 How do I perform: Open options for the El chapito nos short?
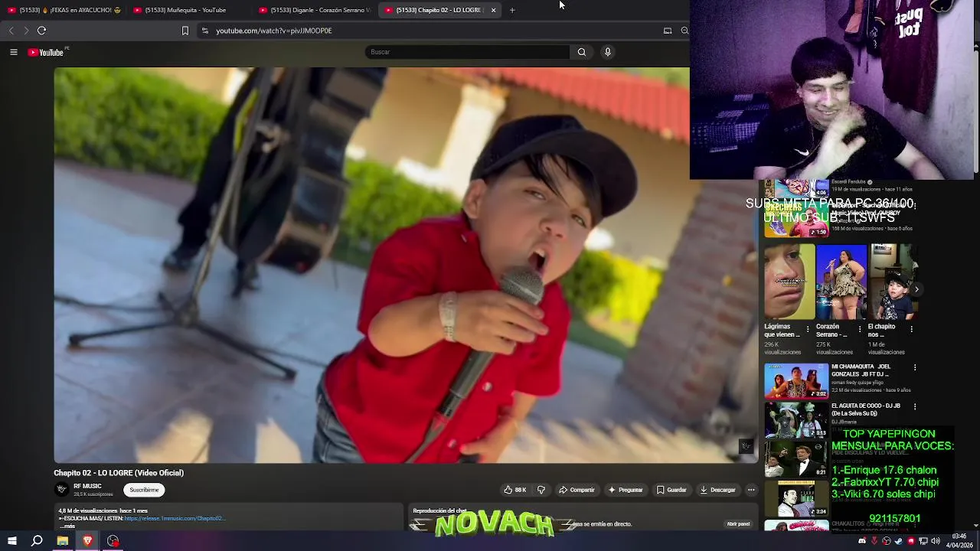(911, 329)
